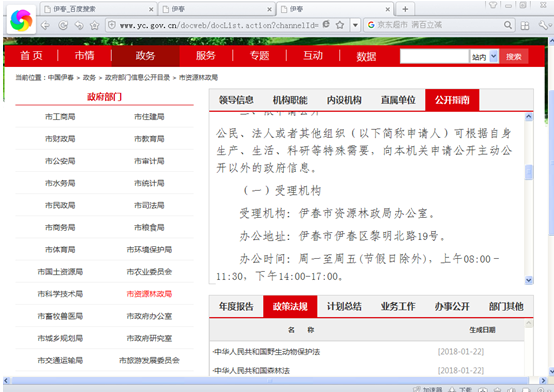This screenshot has width=554, height=392.
Task: Open 服务 navigation item
Action: click(206, 55)
